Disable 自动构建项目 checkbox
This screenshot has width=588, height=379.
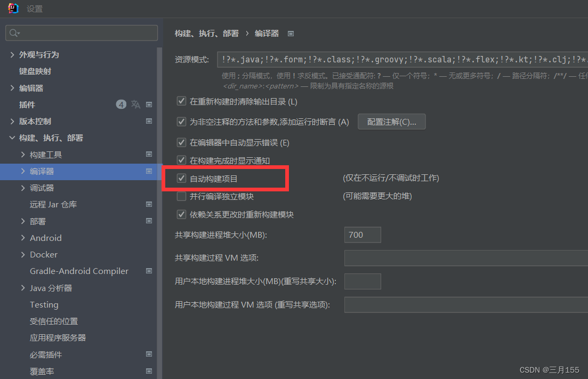tap(181, 178)
